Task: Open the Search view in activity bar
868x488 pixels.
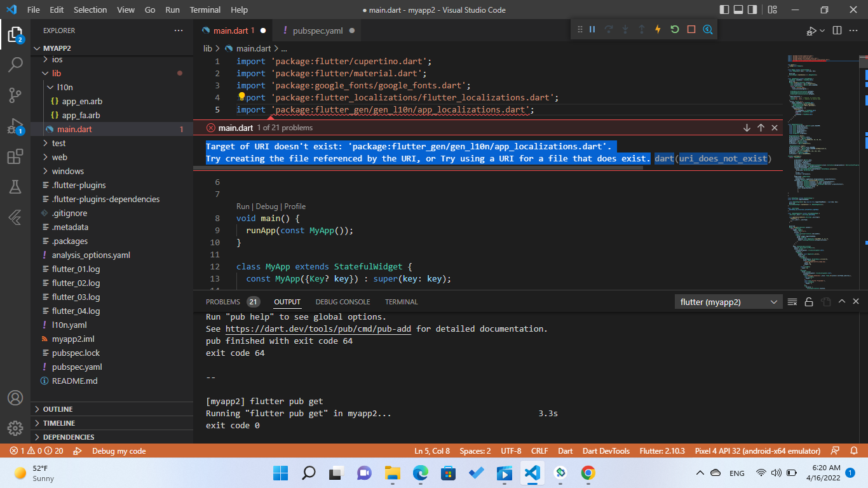Action: coord(15,65)
